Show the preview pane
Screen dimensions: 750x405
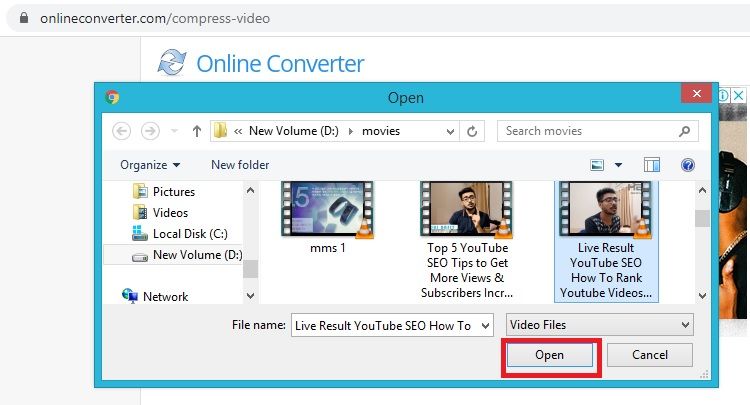[x=652, y=165]
